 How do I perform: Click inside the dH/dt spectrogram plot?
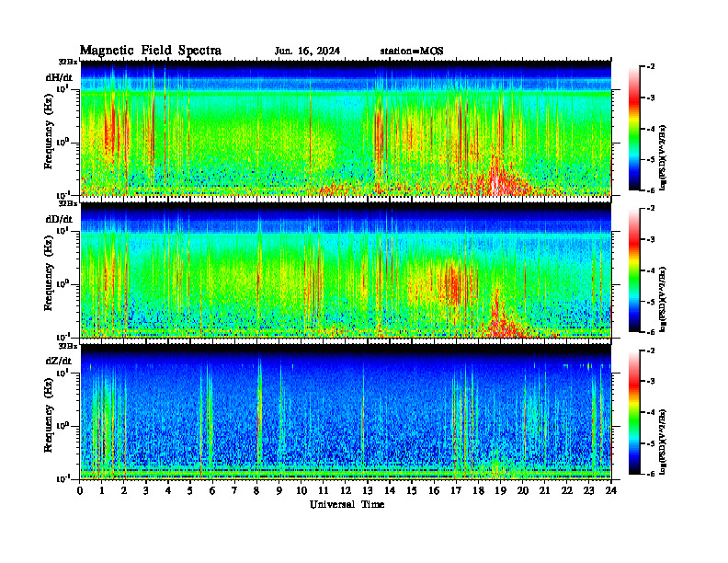click(x=346, y=128)
